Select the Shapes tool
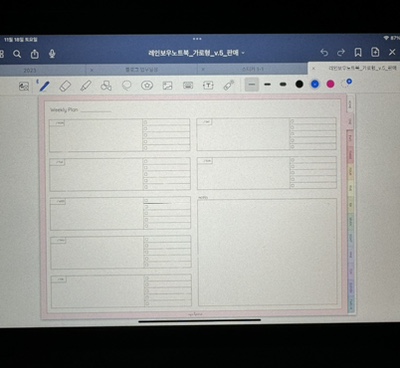 (x=106, y=86)
